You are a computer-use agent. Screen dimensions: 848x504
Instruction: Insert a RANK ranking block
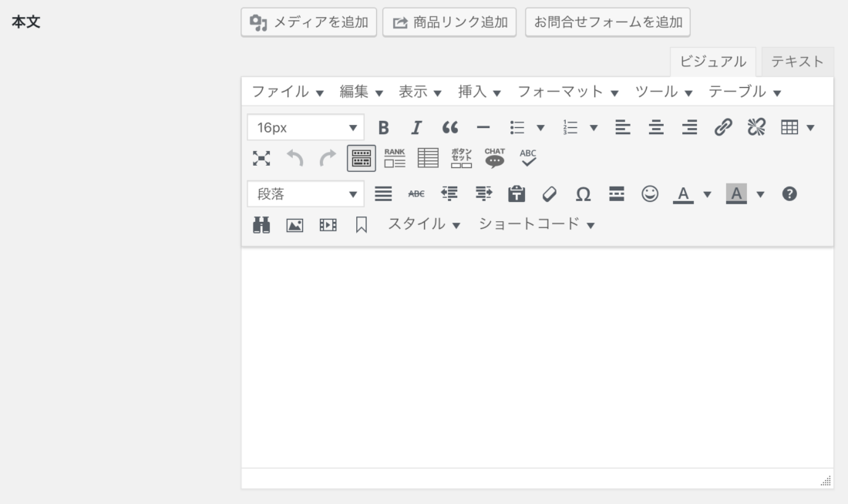394,158
